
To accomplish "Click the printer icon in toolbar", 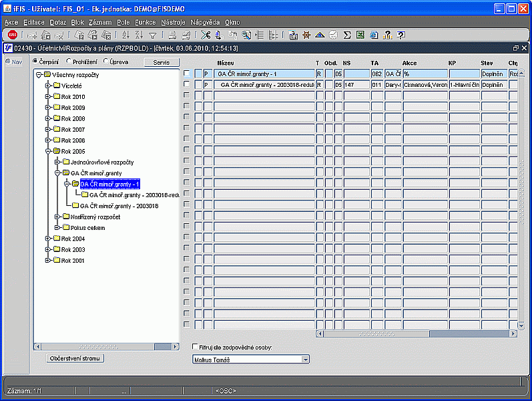I will 172,35.
